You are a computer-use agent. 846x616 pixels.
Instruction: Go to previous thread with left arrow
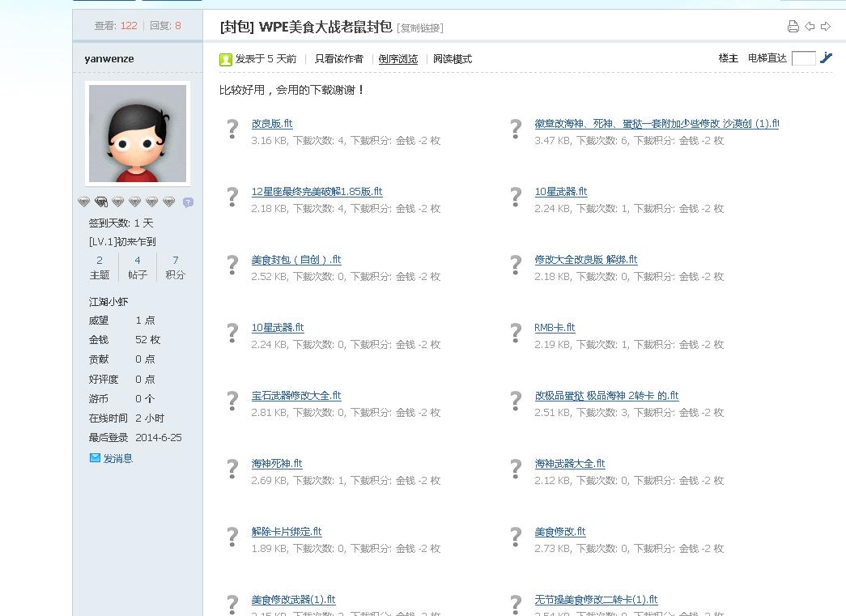(810, 27)
